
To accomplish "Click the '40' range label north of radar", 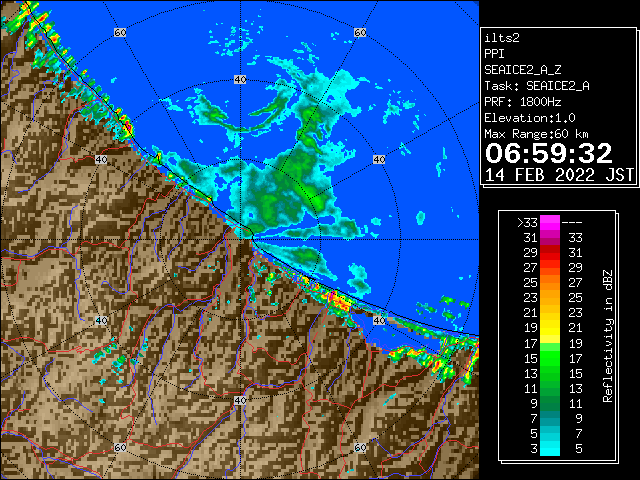I will pos(240,80).
